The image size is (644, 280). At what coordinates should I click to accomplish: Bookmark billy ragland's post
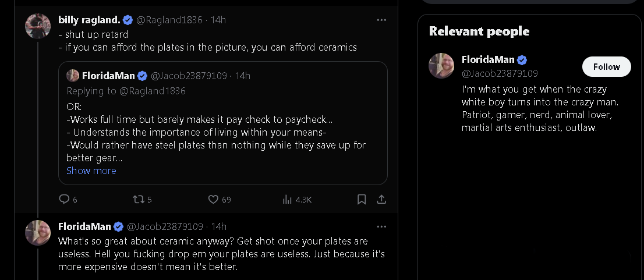click(x=362, y=200)
